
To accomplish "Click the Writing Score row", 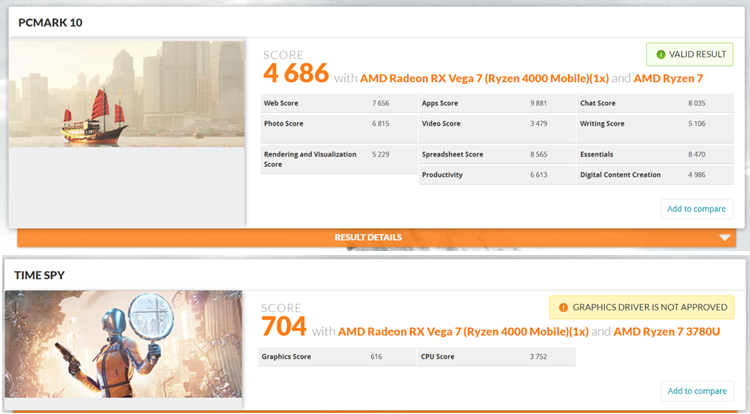I will click(655, 129).
